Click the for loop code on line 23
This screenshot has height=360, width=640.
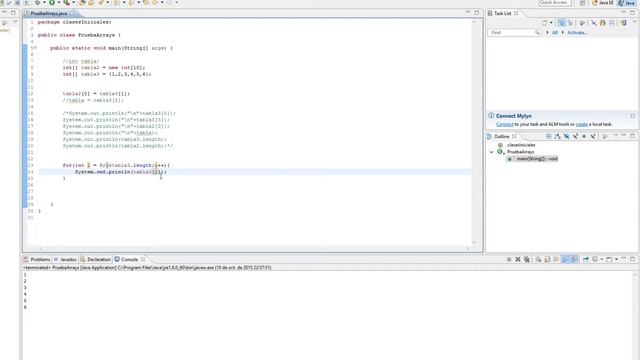pos(116,165)
